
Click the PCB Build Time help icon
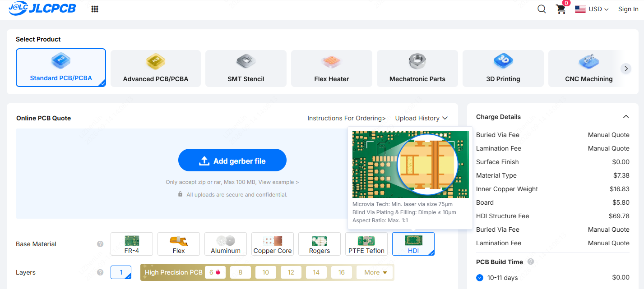tap(531, 261)
